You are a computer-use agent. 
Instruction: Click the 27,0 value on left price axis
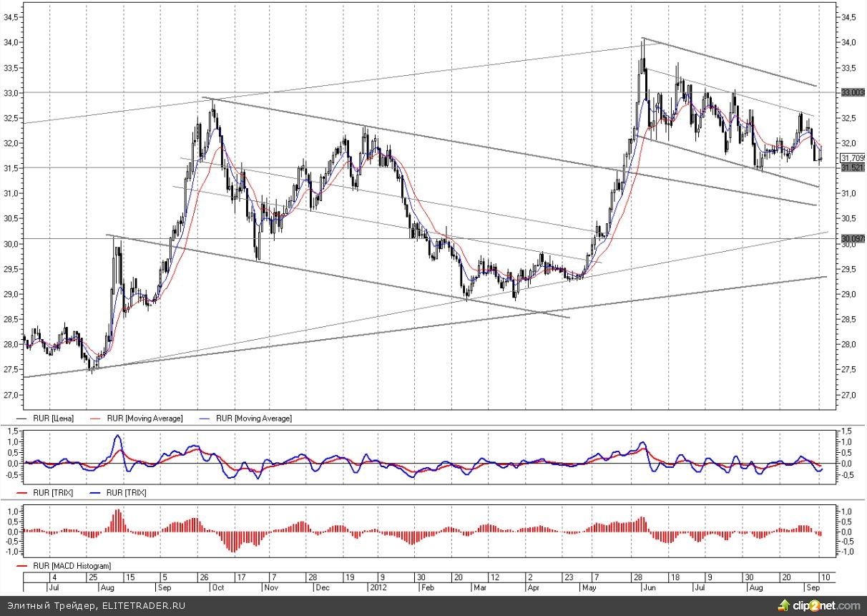pos(12,395)
